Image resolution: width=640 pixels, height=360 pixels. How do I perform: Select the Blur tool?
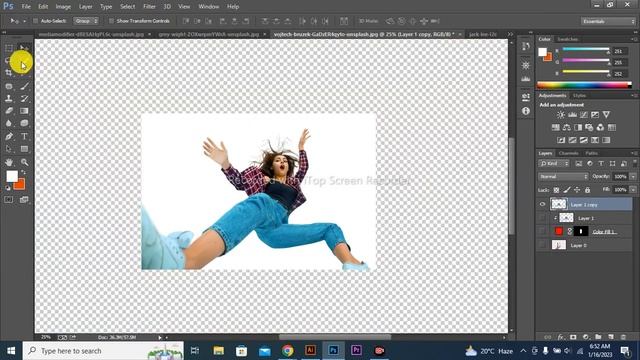coord(9,123)
